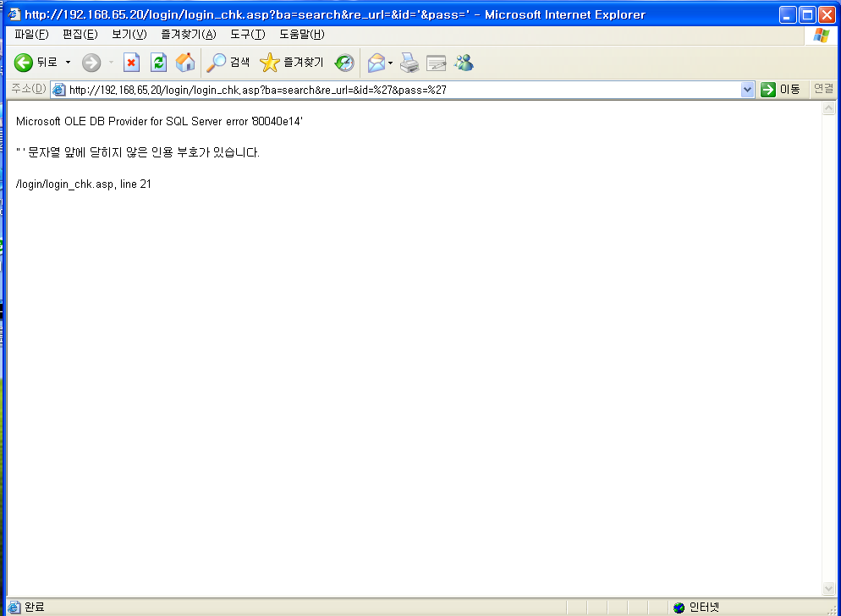
Task: Open the 도움말(H) menu
Action: (x=302, y=35)
